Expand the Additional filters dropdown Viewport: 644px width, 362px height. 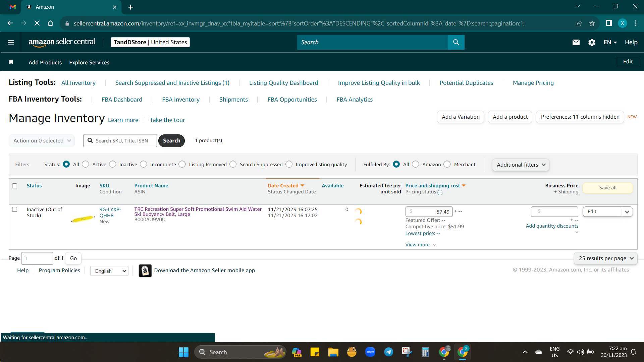pos(521,165)
